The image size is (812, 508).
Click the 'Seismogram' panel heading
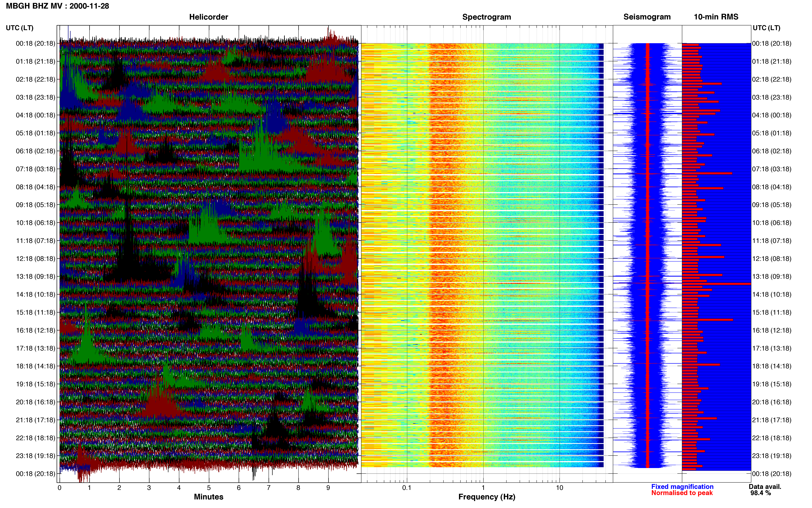(x=647, y=17)
